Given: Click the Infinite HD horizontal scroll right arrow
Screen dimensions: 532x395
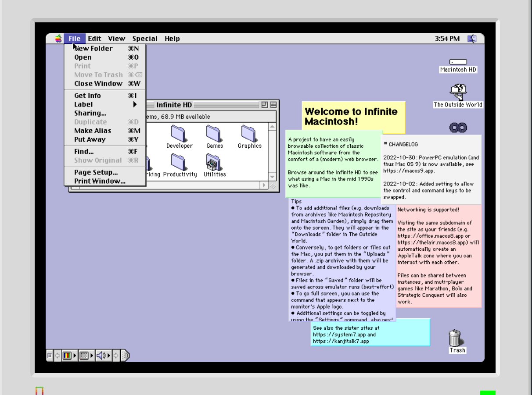Looking at the screenshot, I should click(x=264, y=185).
